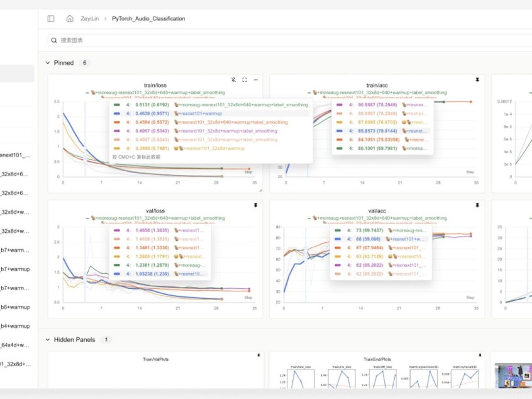The width and height of the screenshot is (532, 399).
Task: Select sidebar run '_64x4d+w…'
Action: (x=15, y=346)
